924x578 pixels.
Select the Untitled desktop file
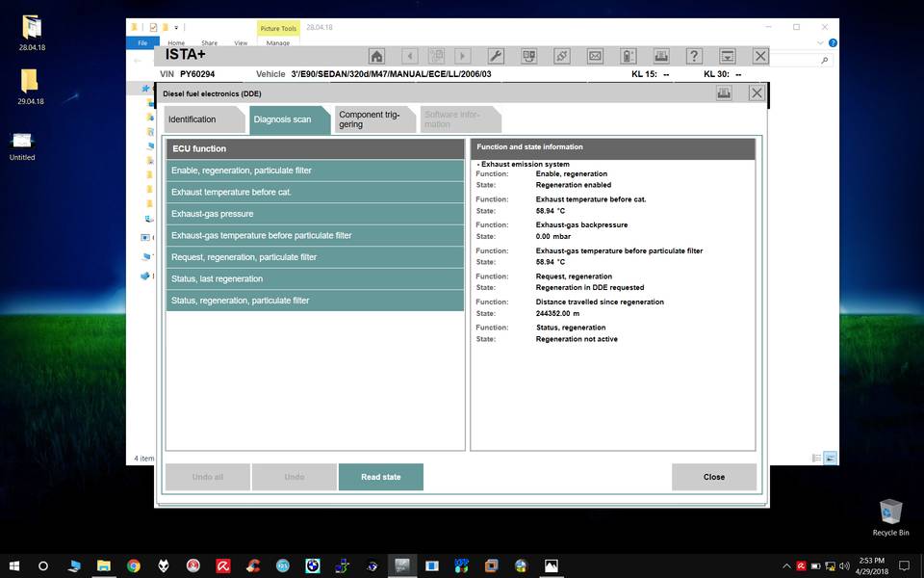pos(22,146)
